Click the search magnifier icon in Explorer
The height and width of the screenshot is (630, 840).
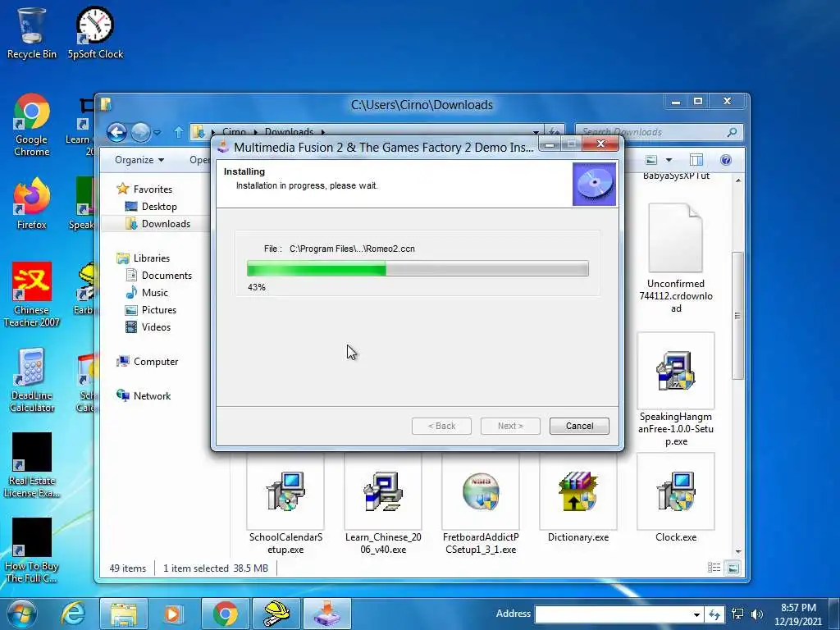(732, 132)
